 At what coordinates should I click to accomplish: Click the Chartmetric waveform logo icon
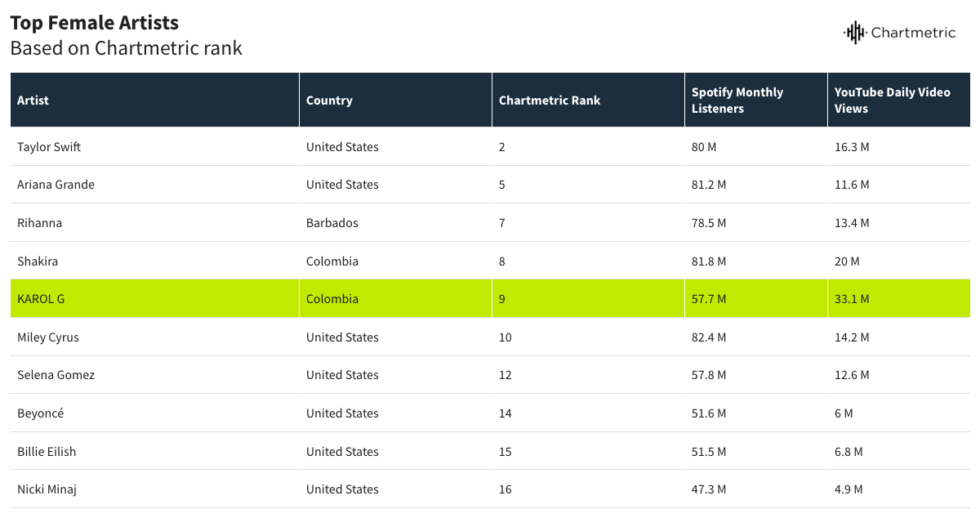pyautogui.click(x=854, y=33)
